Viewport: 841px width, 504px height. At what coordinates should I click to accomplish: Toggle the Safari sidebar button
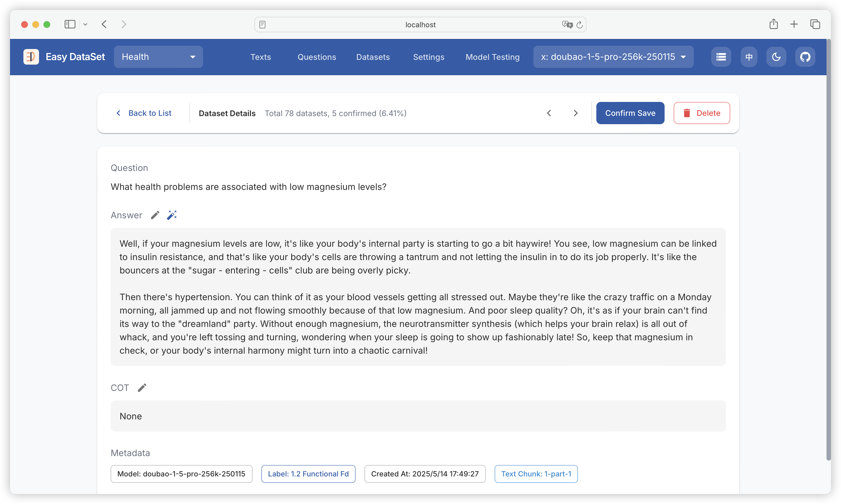click(70, 24)
